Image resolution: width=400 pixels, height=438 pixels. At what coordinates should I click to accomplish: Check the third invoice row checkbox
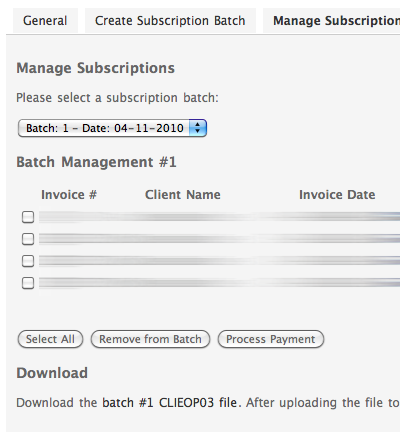click(x=28, y=261)
